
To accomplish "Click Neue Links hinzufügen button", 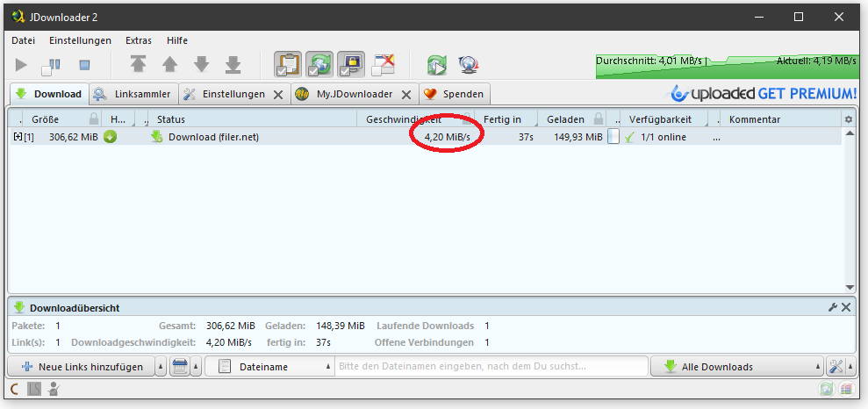I will coord(81,366).
